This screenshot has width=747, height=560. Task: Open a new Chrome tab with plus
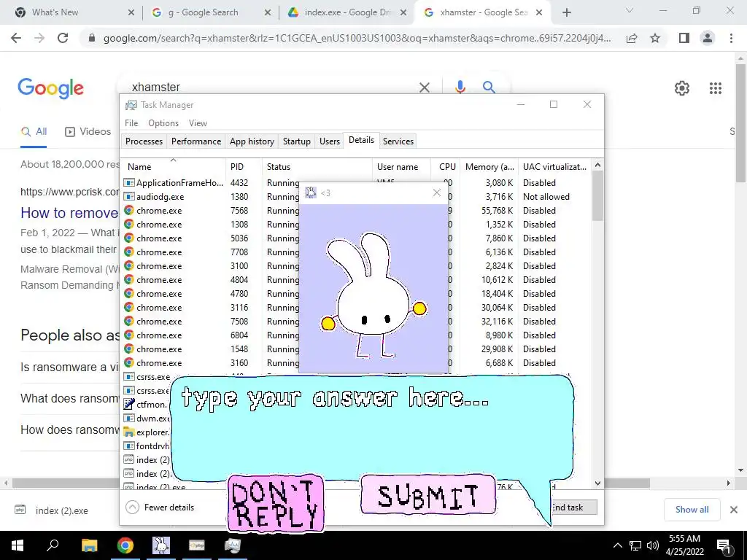coord(566,12)
